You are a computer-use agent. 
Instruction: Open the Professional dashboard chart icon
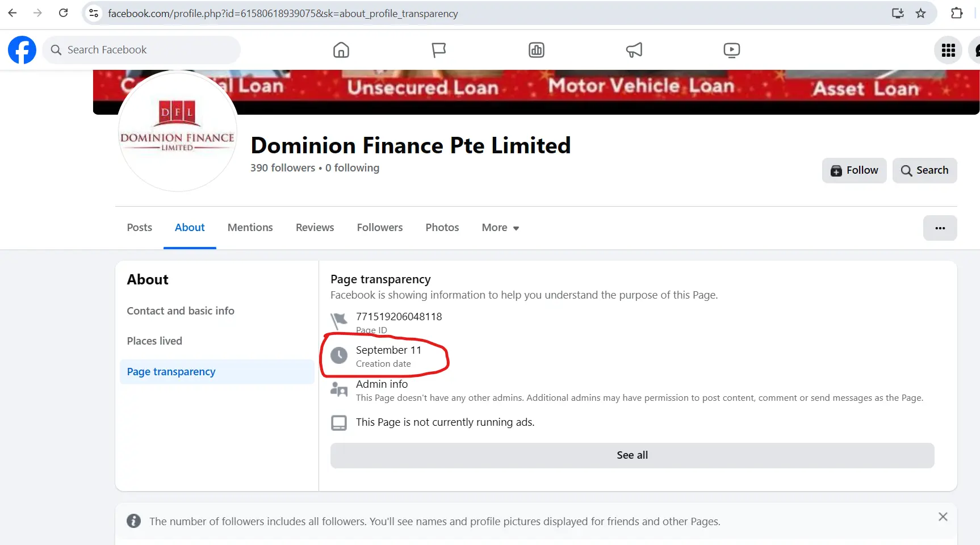(536, 50)
